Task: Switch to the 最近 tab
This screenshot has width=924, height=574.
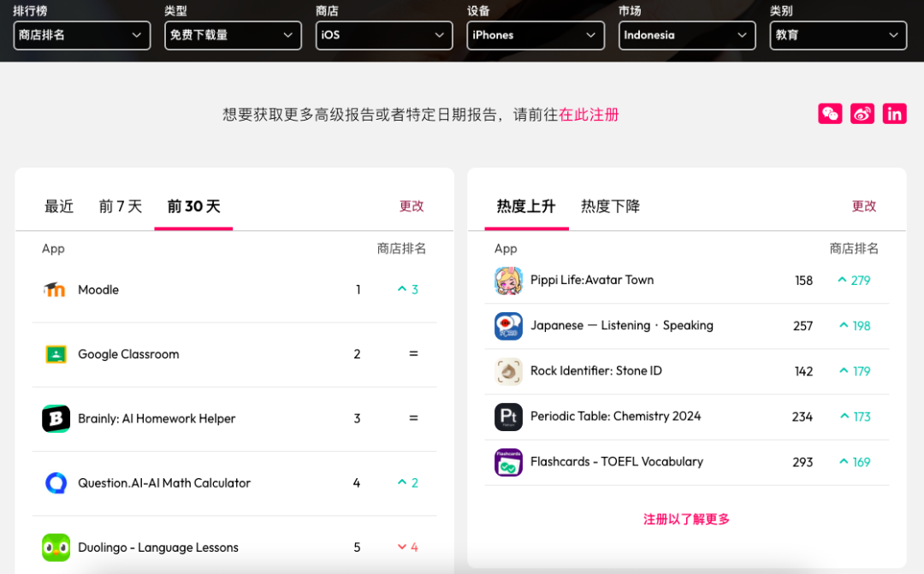Action: coord(59,206)
